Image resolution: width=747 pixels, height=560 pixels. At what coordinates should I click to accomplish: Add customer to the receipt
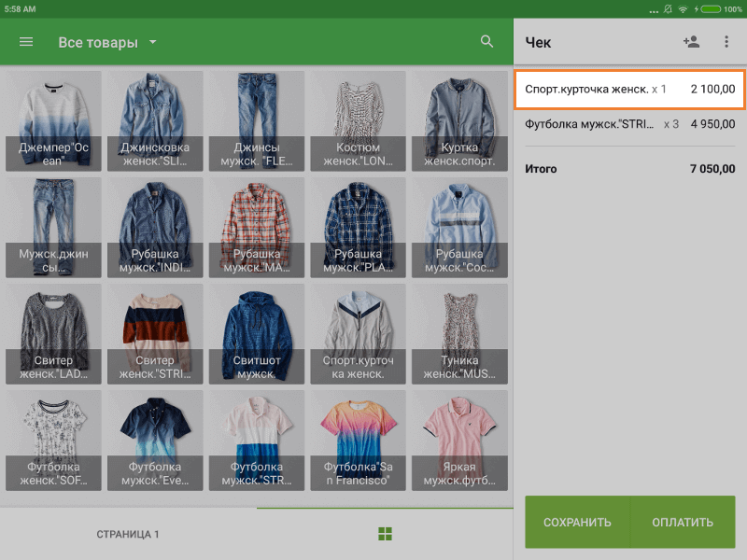click(x=691, y=42)
